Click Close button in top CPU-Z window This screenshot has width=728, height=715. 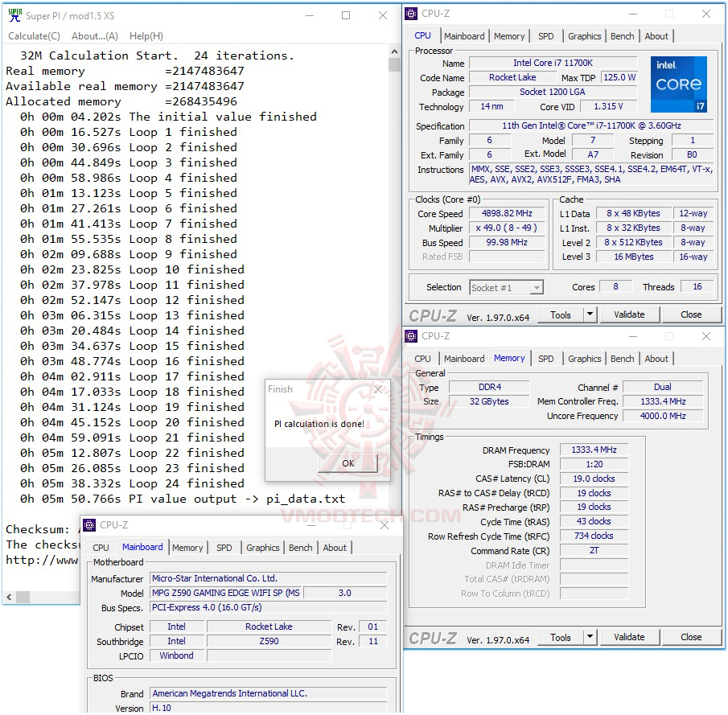[x=691, y=314]
